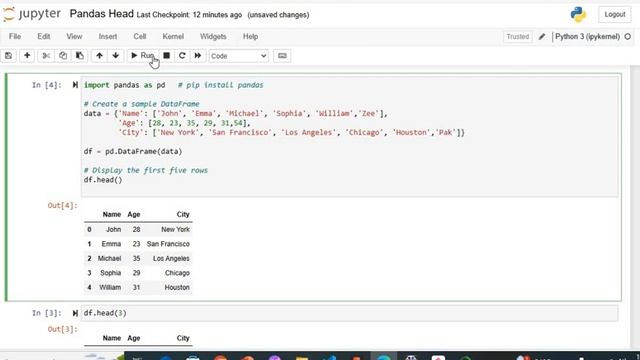
Task: Click the Out[3] output prompt
Action: (x=62, y=329)
